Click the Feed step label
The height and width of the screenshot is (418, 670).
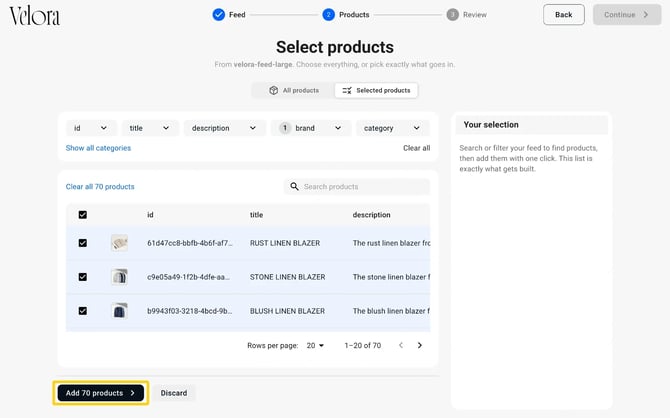tap(237, 15)
